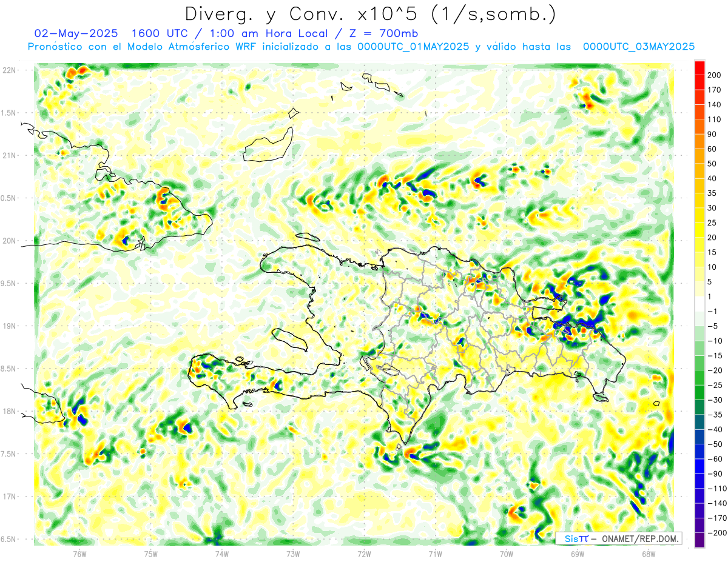Click the '69W' longitude label
Image resolution: width=728 pixels, height=562 pixels.
577,554
